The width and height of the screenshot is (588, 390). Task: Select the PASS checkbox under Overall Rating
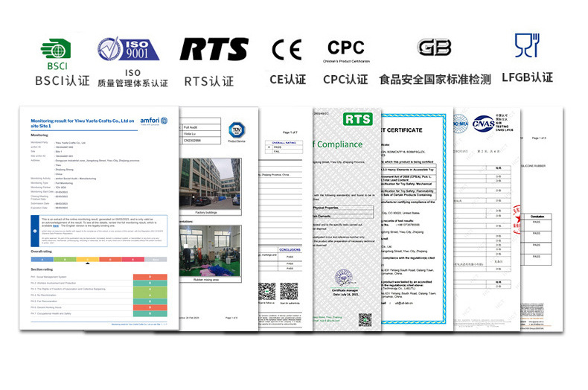(x=269, y=147)
